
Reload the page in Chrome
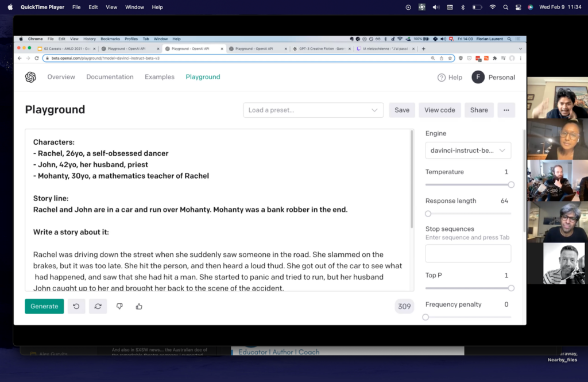(36, 58)
